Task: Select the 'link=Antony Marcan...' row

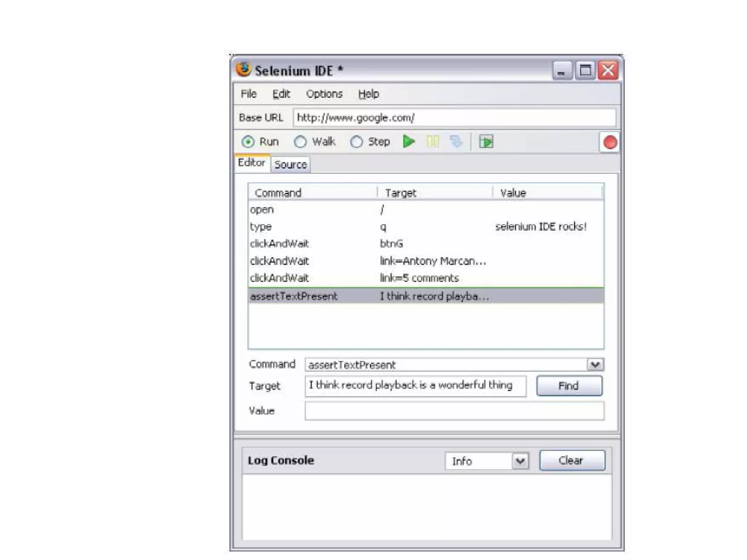Action: pos(426,261)
